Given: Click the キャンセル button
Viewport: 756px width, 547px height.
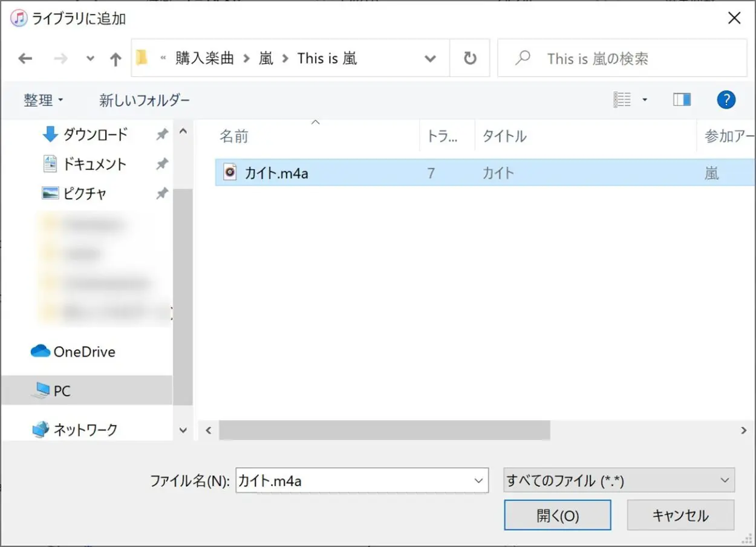Looking at the screenshot, I should (x=680, y=516).
